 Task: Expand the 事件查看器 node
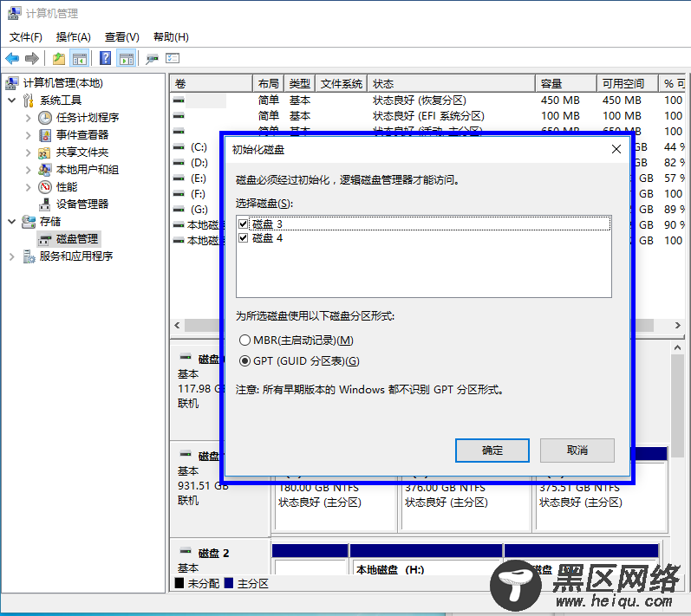pos(29,135)
